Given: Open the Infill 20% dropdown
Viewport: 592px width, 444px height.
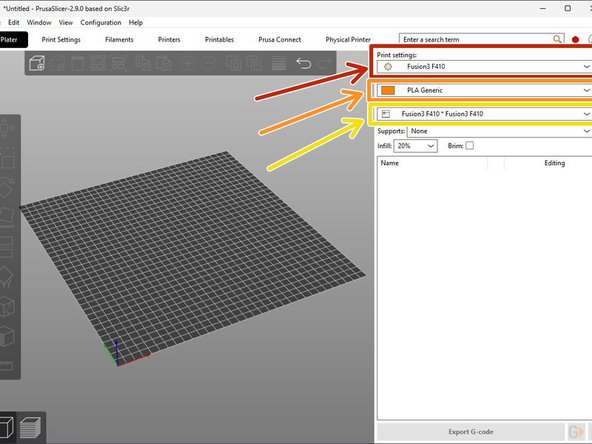Looking at the screenshot, I should [415, 146].
